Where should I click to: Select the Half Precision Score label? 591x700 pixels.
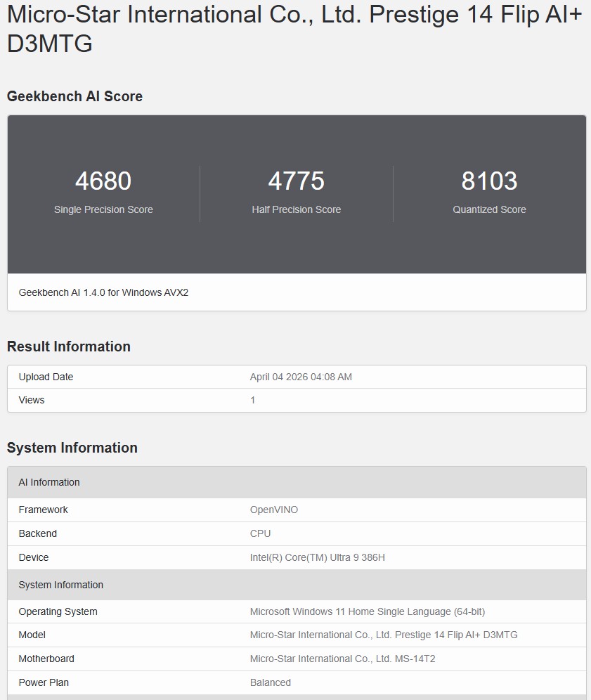click(x=296, y=209)
